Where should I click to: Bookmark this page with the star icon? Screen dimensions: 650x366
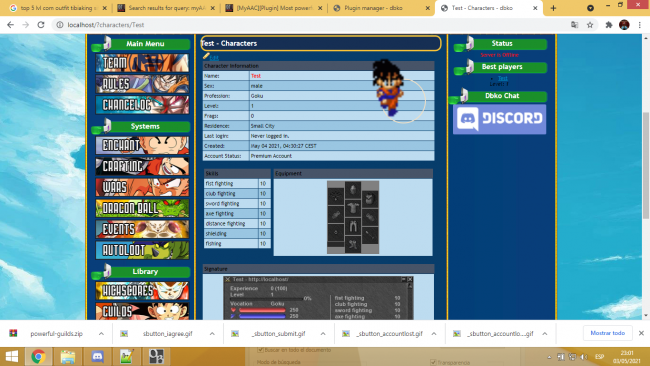tap(590, 25)
